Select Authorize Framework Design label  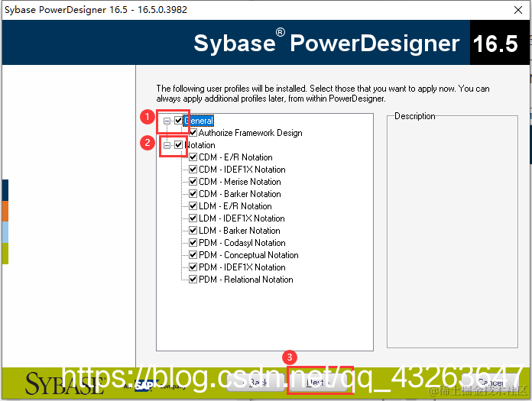pyautogui.click(x=251, y=133)
